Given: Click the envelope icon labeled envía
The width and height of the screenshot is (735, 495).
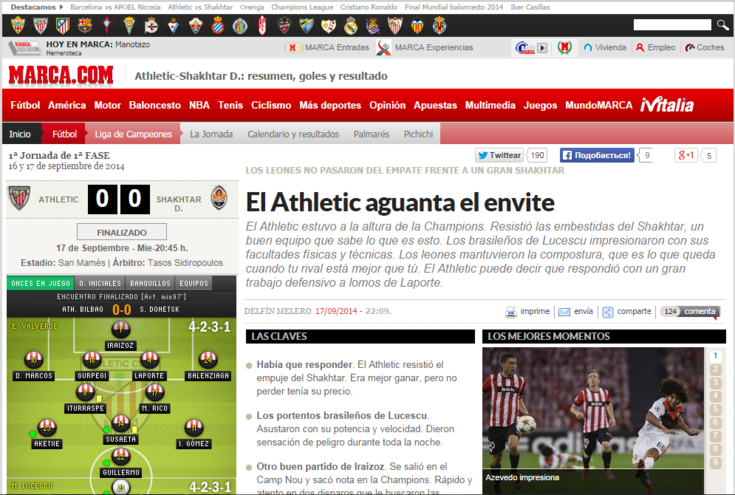Looking at the screenshot, I should (564, 312).
